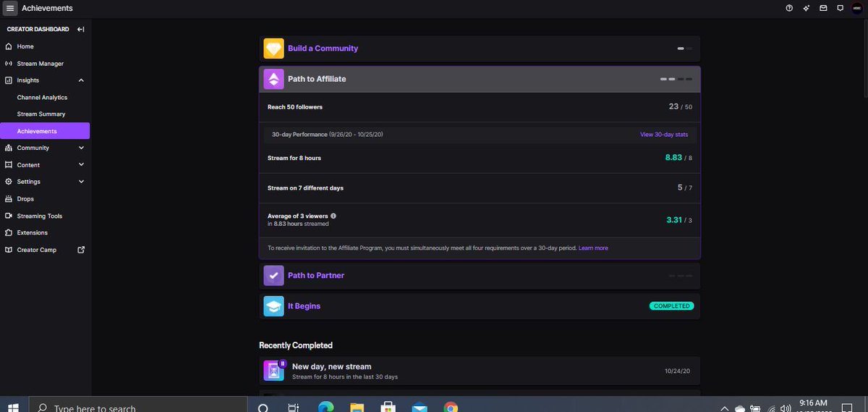Open the Windows Start button
Viewport: 868px width, 412px height.
coord(13,408)
